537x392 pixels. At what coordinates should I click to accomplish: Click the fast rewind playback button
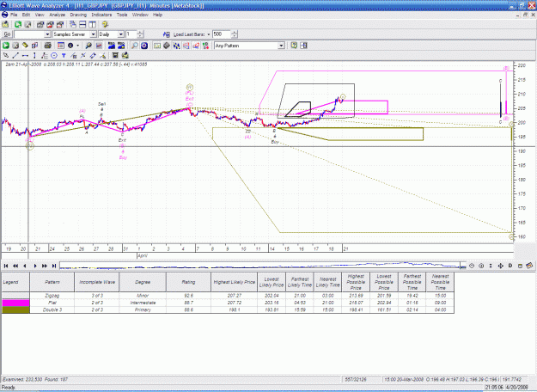[15, 266]
